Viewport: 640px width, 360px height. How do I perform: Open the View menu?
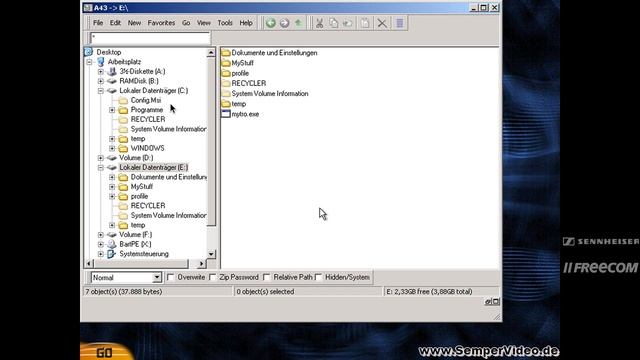(x=204, y=23)
